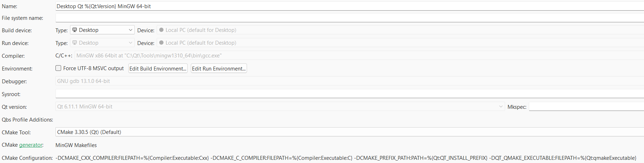The width and height of the screenshot is (644, 163).
Task: Click the GNU gdb debugger field
Action: click(x=350, y=81)
